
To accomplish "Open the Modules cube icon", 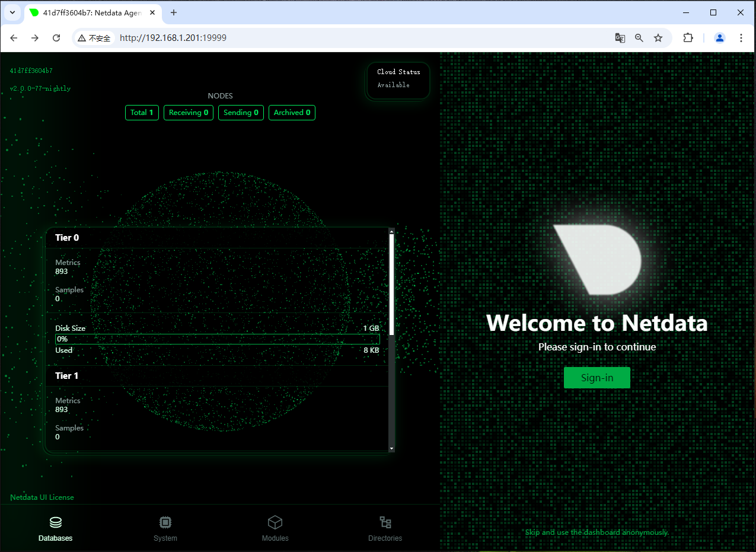I will tap(275, 522).
